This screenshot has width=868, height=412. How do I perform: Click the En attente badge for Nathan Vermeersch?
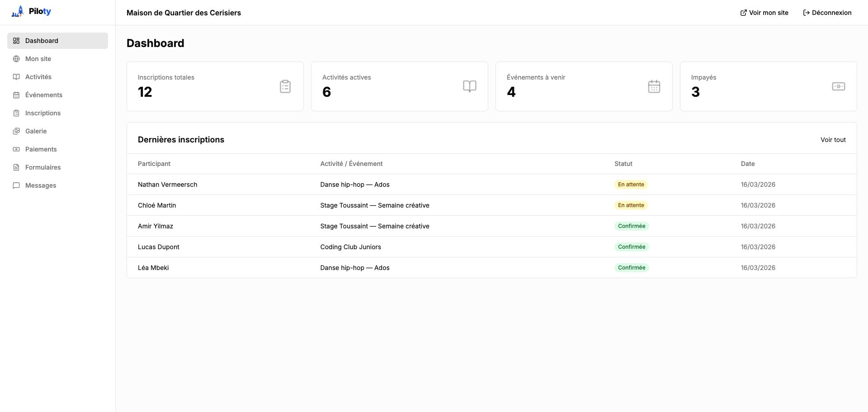tap(631, 185)
